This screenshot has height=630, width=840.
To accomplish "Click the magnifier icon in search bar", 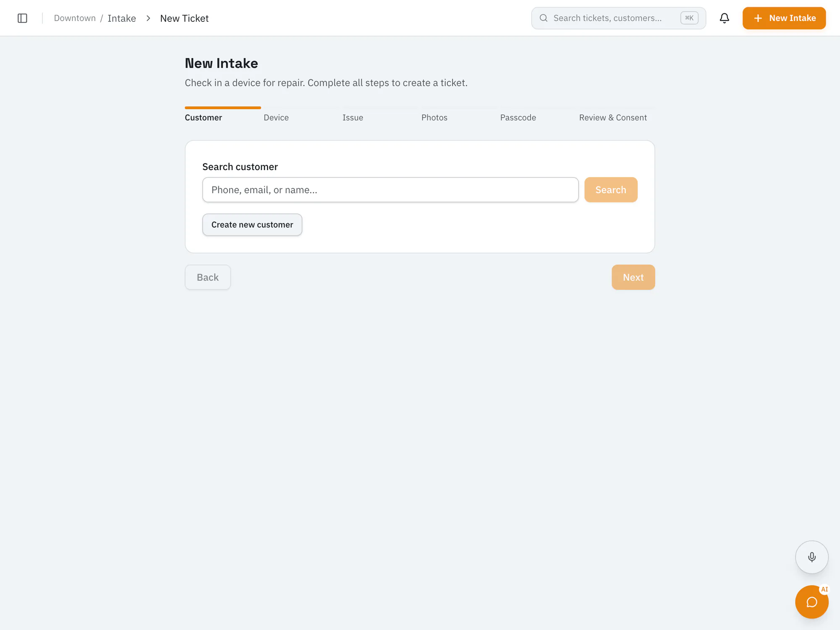I will 543,18.
